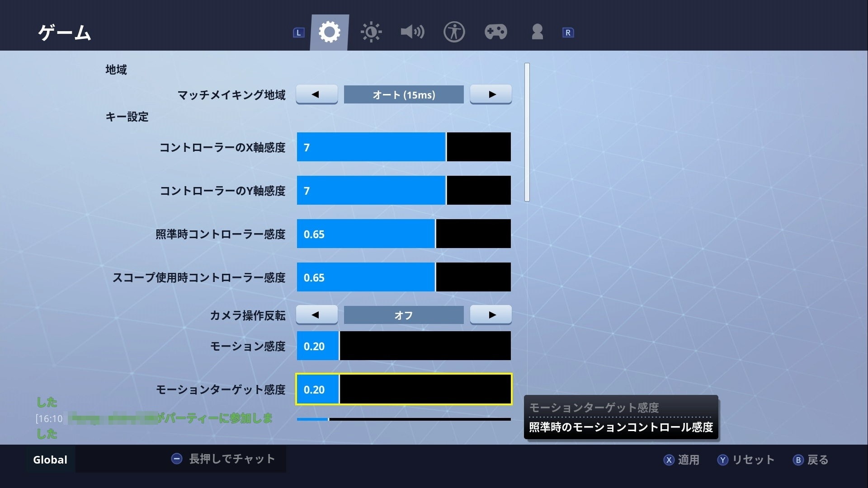
Task: Click left arrow on マッチメイキング地域
Action: click(316, 94)
